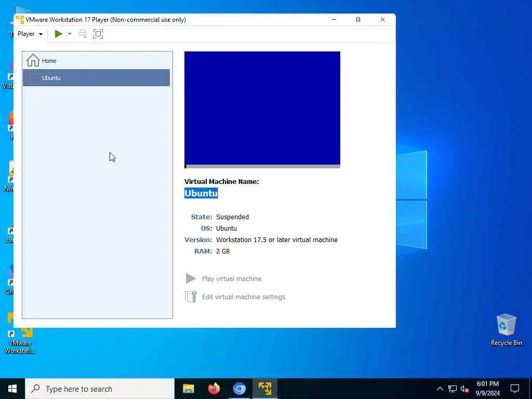The image size is (532, 399).
Task: Click the Workstation 17.5 version text
Action: [x=277, y=240]
